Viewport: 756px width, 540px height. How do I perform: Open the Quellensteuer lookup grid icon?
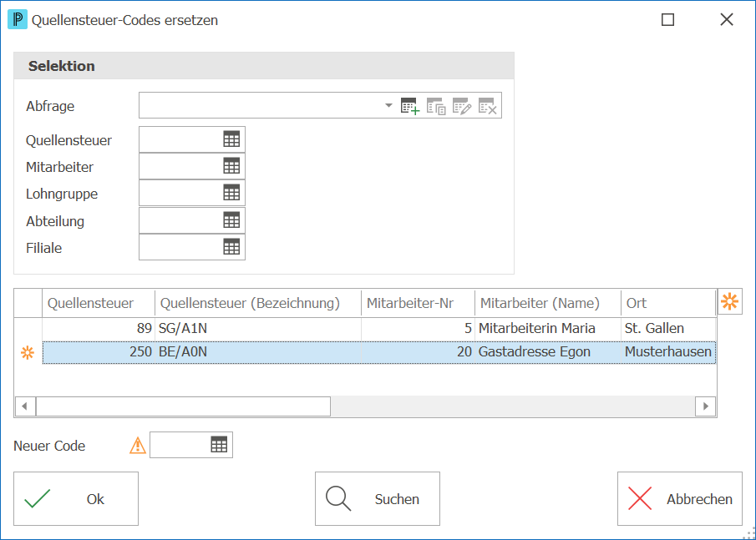coord(231,139)
